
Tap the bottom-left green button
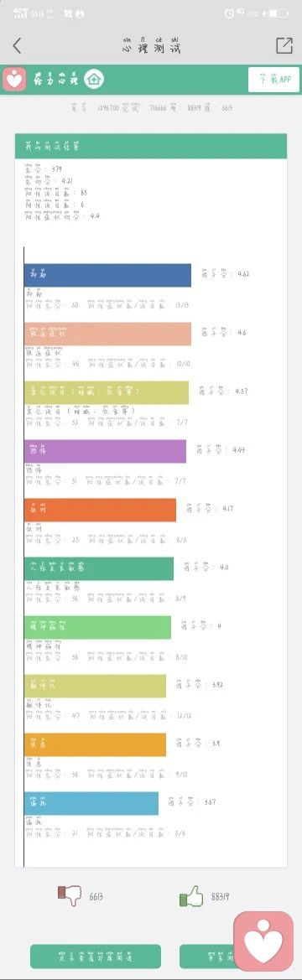tap(96, 957)
